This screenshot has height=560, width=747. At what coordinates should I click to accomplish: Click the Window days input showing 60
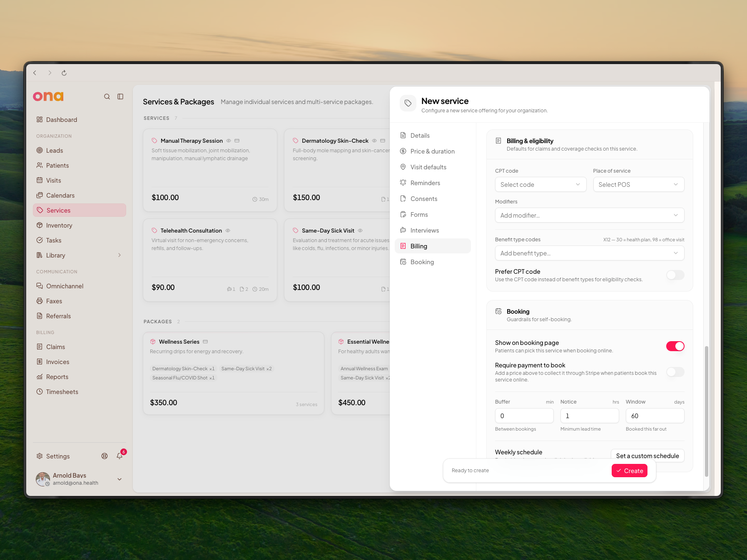tap(655, 416)
